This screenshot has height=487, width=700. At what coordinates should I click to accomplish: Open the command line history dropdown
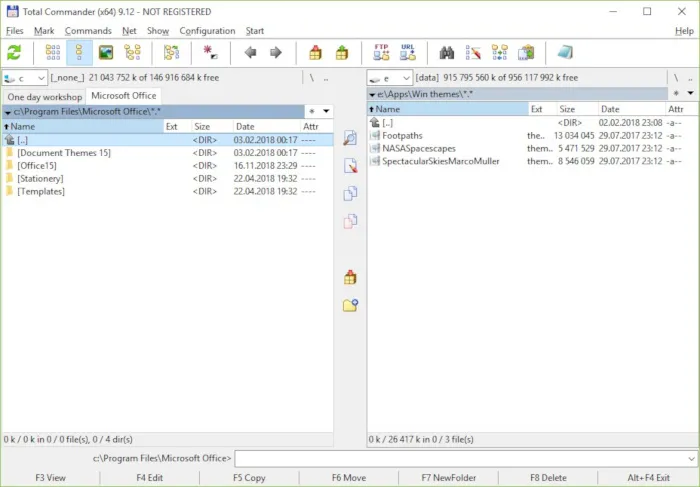click(691, 458)
